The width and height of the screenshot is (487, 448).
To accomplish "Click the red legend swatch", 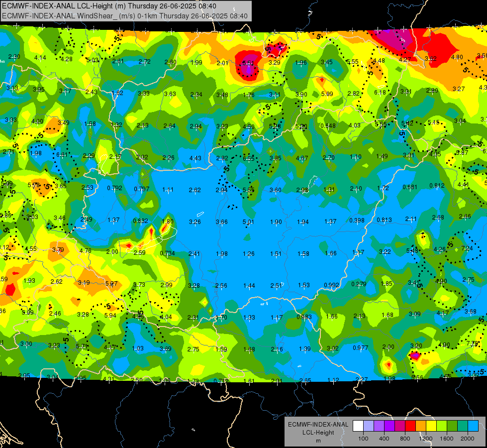I will point(410,426).
